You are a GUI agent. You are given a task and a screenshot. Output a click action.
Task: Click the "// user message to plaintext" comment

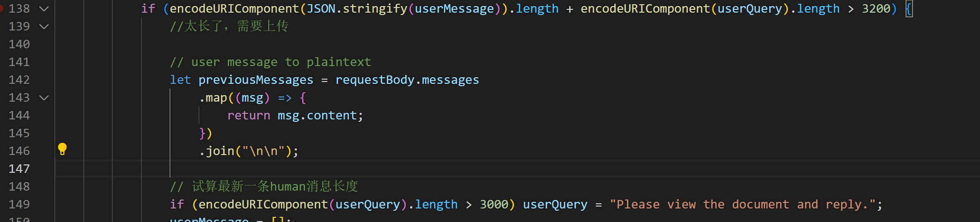(270, 62)
